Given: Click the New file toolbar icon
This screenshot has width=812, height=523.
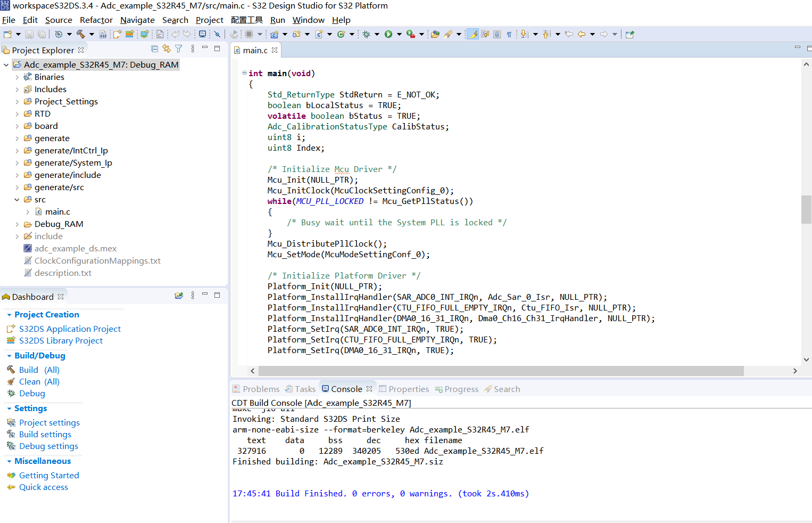Looking at the screenshot, I should (x=8, y=34).
